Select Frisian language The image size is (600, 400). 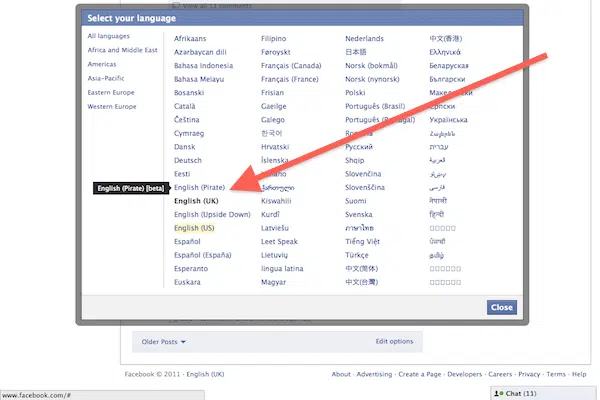tap(272, 93)
